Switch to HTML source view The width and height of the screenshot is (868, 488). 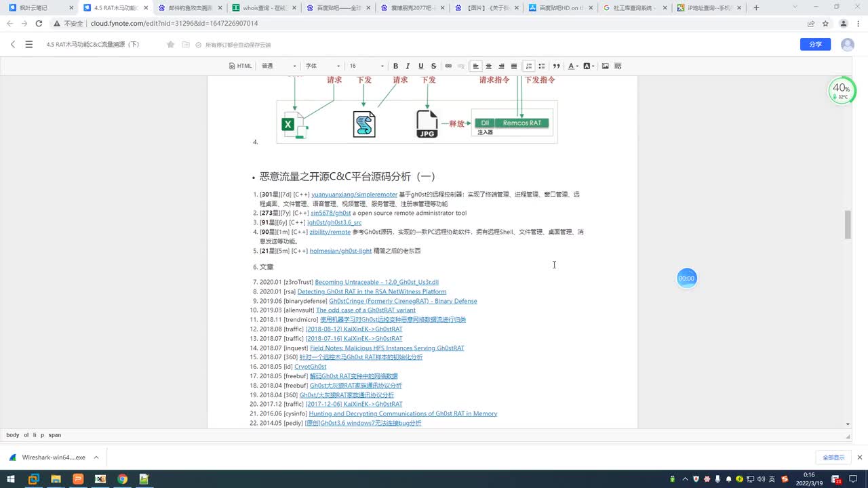pyautogui.click(x=241, y=66)
